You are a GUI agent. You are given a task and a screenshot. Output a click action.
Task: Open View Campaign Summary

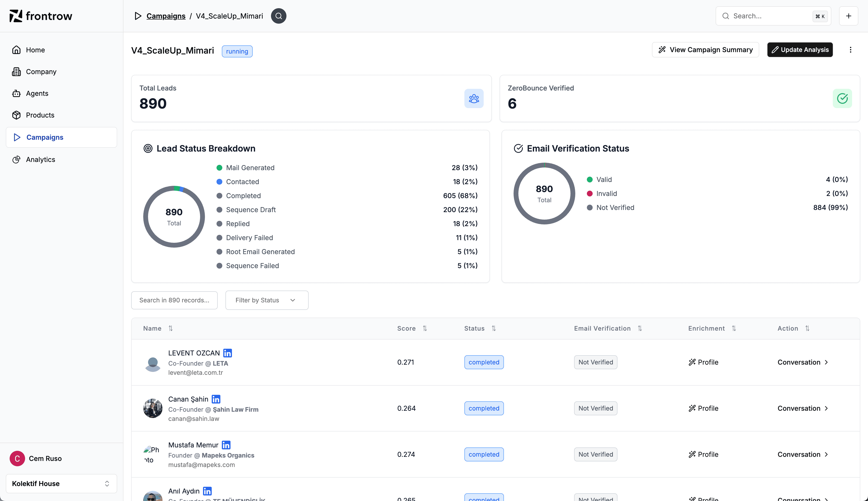(x=705, y=49)
